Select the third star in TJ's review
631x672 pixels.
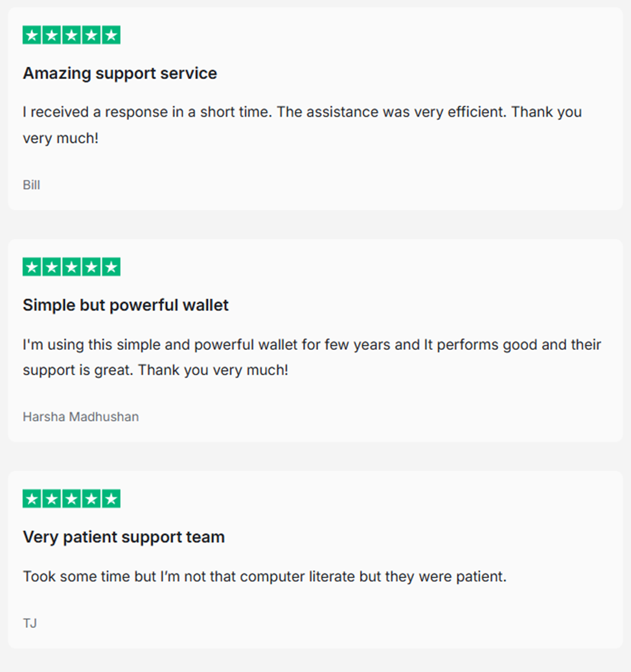(x=72, y=499)
